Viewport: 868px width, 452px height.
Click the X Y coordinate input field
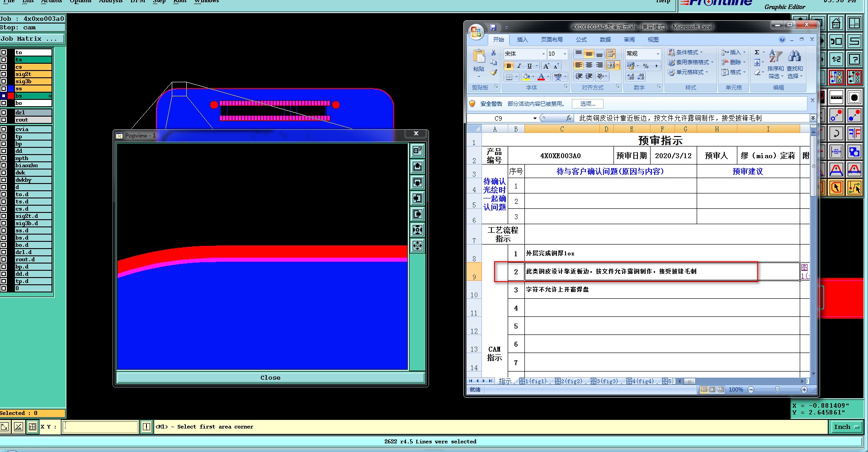100,427
